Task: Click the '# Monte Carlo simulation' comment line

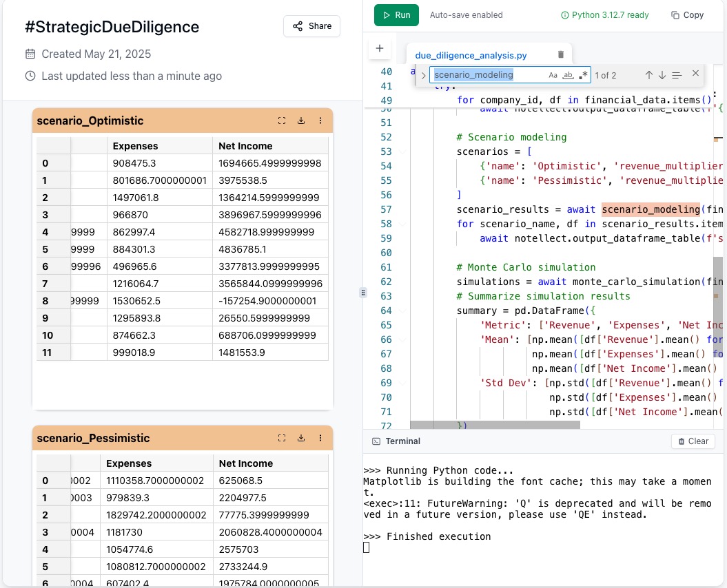Action: (x=526, y=267)
